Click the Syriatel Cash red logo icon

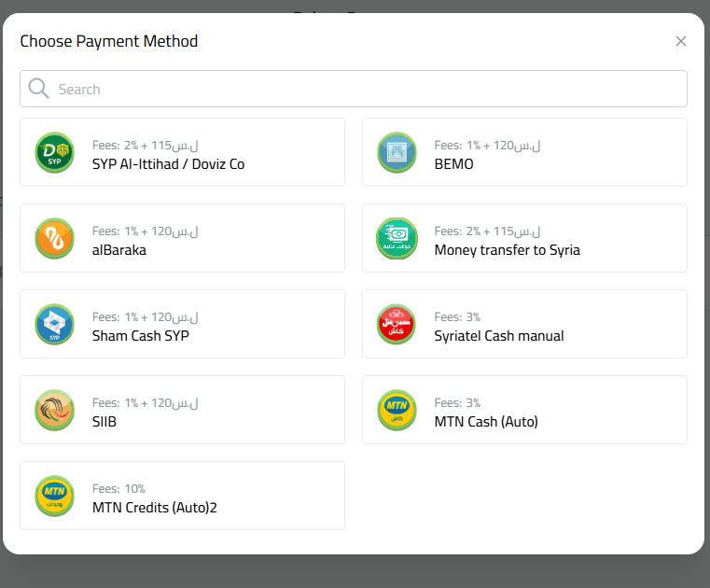[x=397, y=324]
